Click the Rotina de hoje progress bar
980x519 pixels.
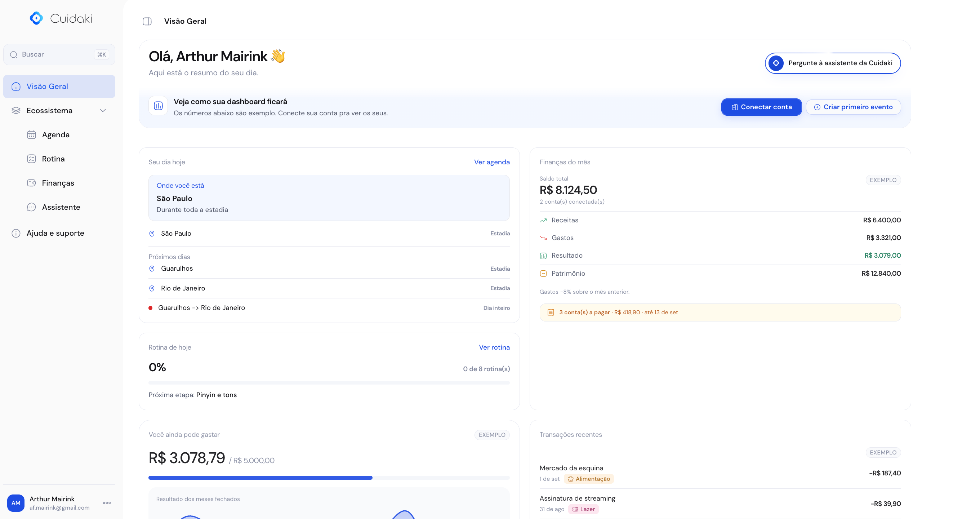click(x=329, y=383)
